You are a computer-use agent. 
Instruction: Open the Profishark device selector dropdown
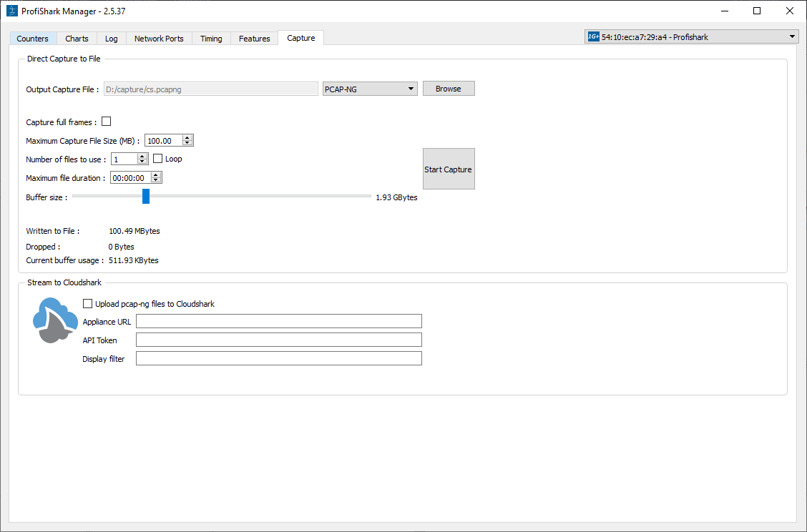click(x=691, y=36)
